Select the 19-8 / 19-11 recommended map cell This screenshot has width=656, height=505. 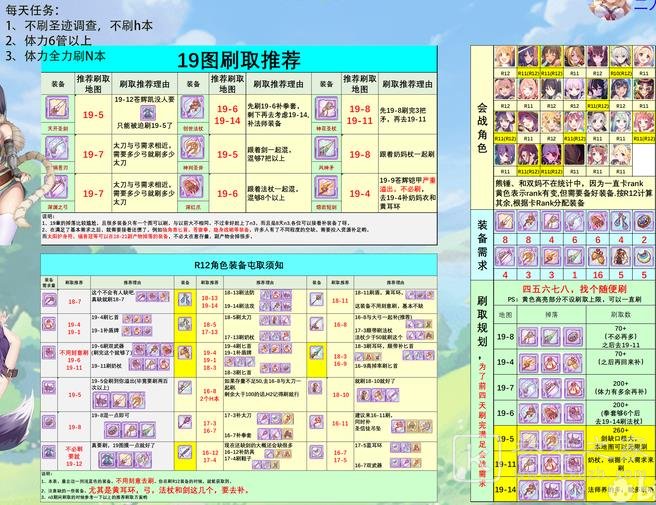point(359,113)
